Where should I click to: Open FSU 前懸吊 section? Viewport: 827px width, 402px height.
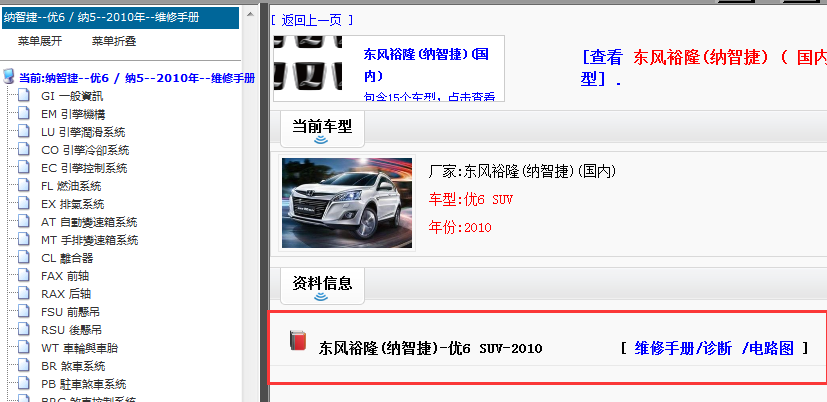71,312
